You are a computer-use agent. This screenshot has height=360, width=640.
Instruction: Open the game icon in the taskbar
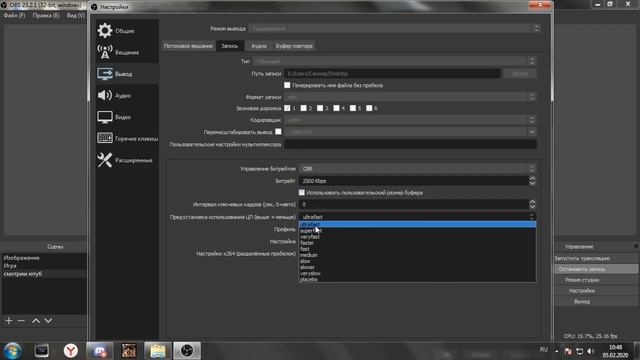(129, 351)
